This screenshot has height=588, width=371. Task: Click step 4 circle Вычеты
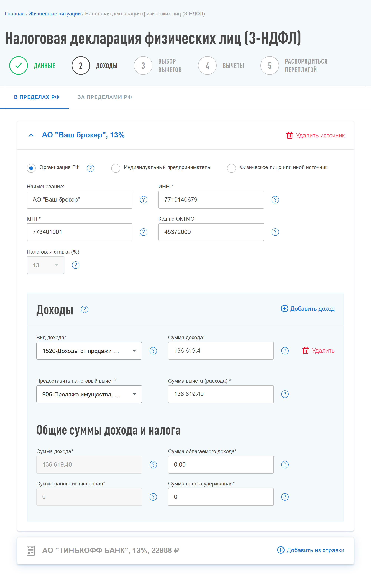[x=207, y=65]
